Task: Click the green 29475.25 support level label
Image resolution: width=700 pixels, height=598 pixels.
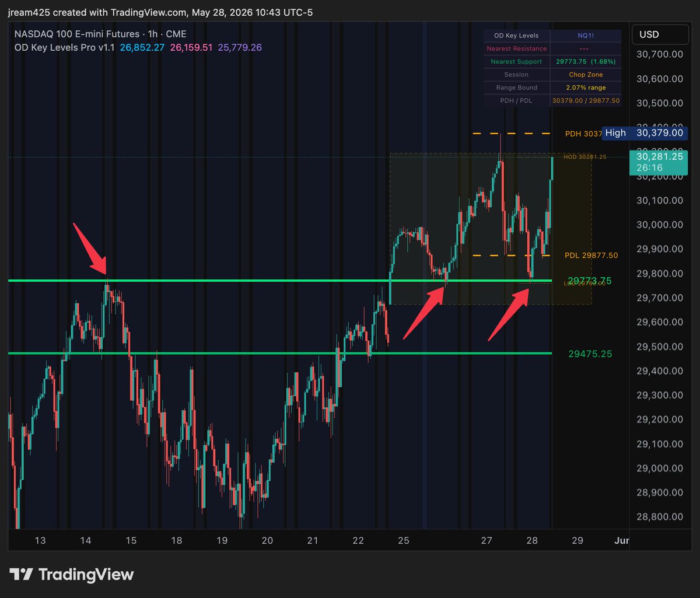Action: pyautogui.click(x=590, y=354)
